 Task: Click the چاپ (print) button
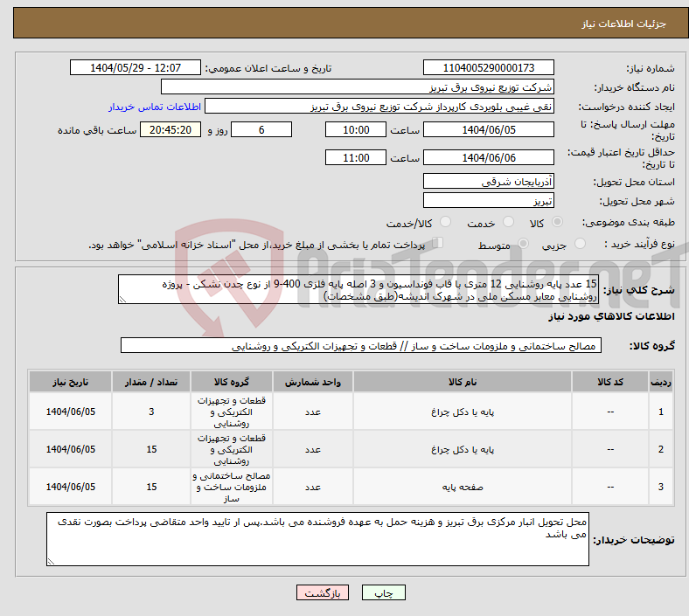click(x=383, y=592)
